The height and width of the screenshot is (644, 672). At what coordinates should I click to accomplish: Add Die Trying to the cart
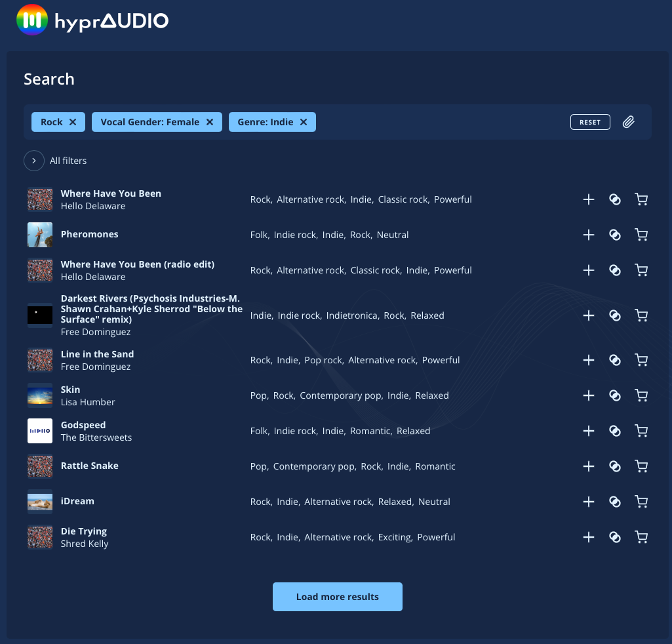(x=641, y=537)
